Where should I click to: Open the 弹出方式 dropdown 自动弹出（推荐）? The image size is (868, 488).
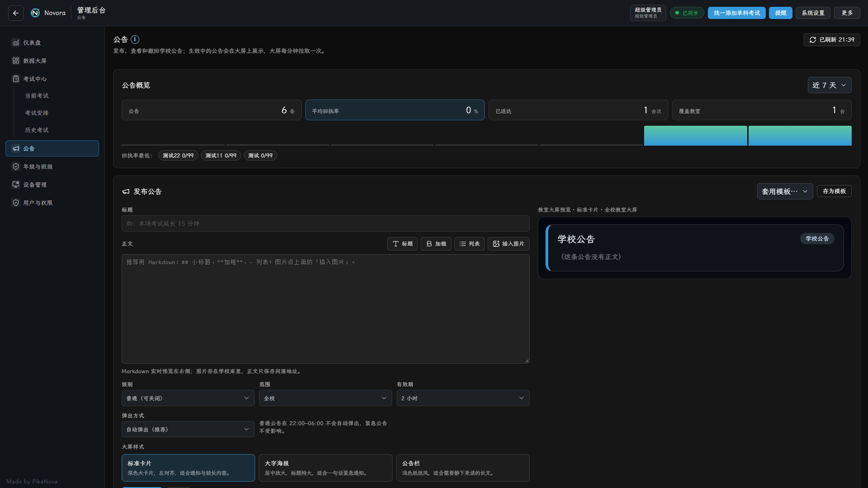pyautogui.click(x=188, y=429)
